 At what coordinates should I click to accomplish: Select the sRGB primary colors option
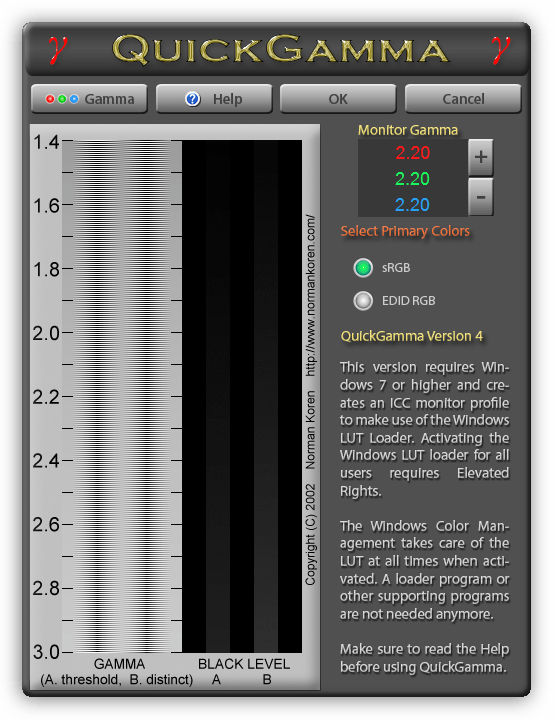[363, 268]
